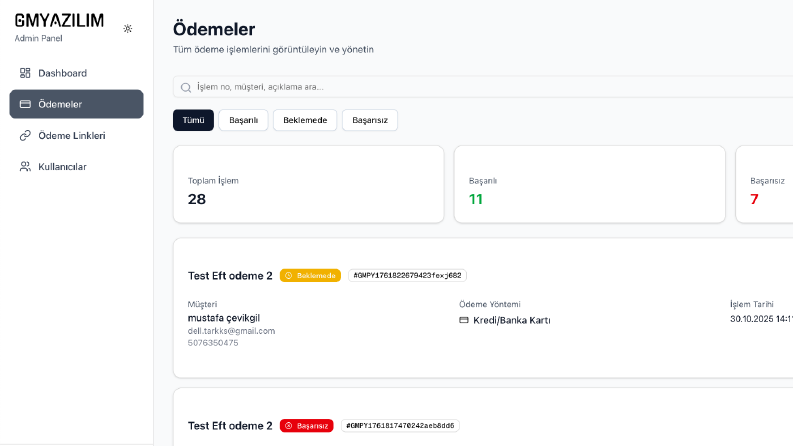The height and width of the screenshot is (446, 793).
Task: Open the Toplam İşlem summary card
Action: coord(309,185)
